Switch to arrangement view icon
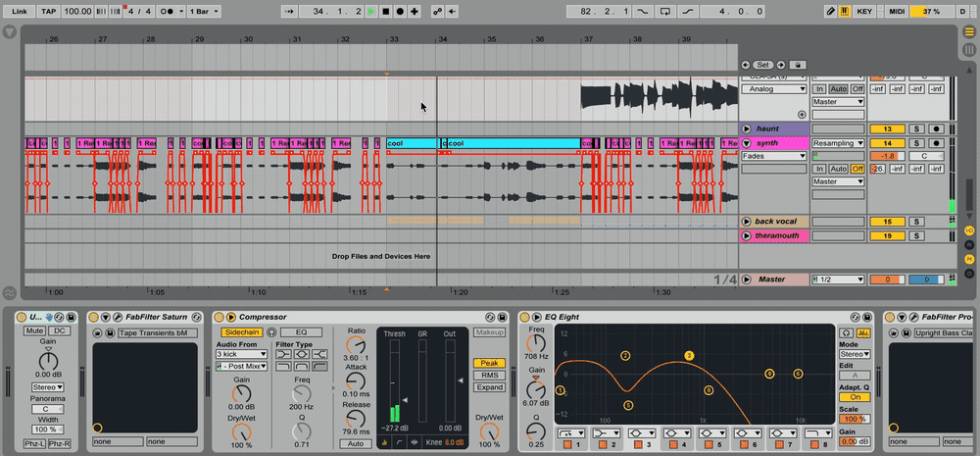Screen dimensions: 980x456 click(969, 32)
